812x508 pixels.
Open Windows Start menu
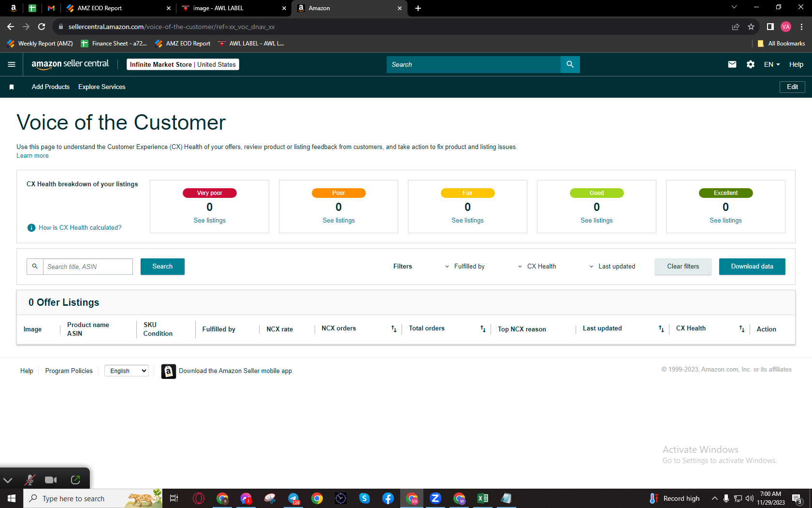tap(12, 498)
